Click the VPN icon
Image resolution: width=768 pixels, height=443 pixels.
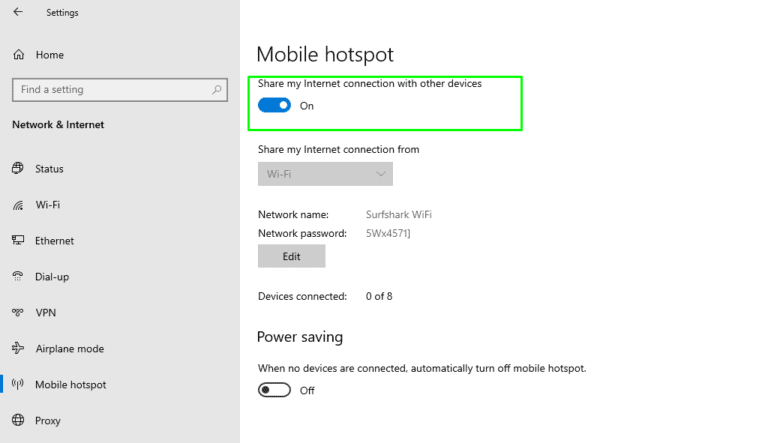pos(18,313)
